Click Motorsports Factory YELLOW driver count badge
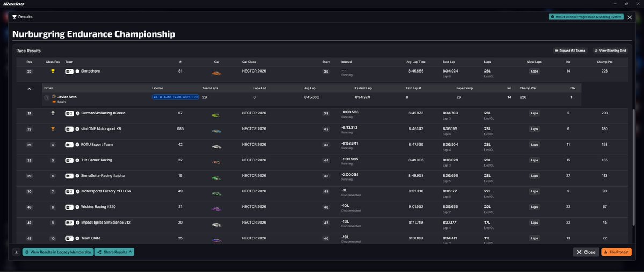The image size is (644, 272). [x=69, y=191]
